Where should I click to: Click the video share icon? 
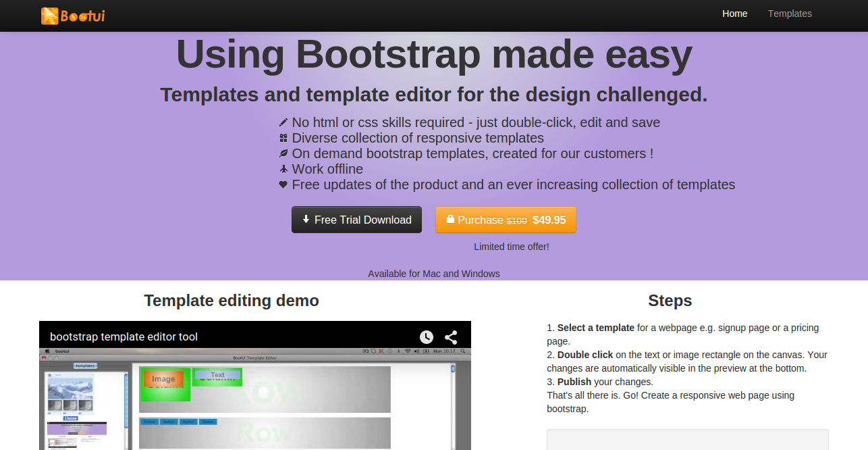451,337
